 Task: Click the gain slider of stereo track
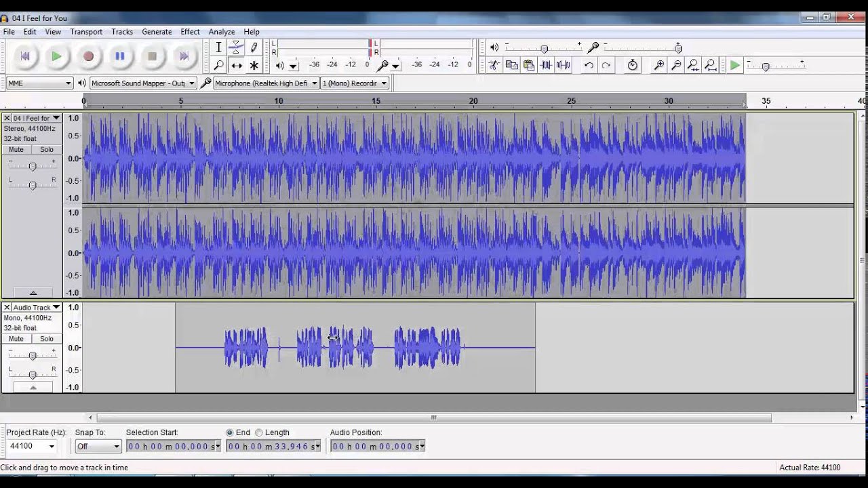point(32,166)
